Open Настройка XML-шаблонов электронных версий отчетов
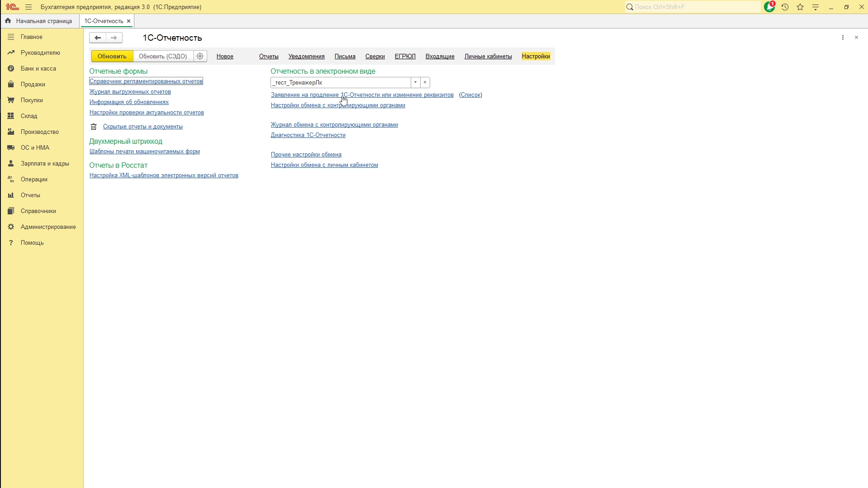Image resolution: width=868 pixels, height=488 pixels. point(164,175)
